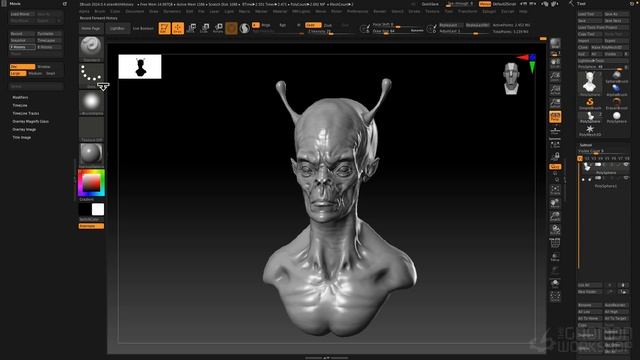This screenshot has width=640, height=360.
Task: Click the BPR render icon
Action: tap(555, 44)
